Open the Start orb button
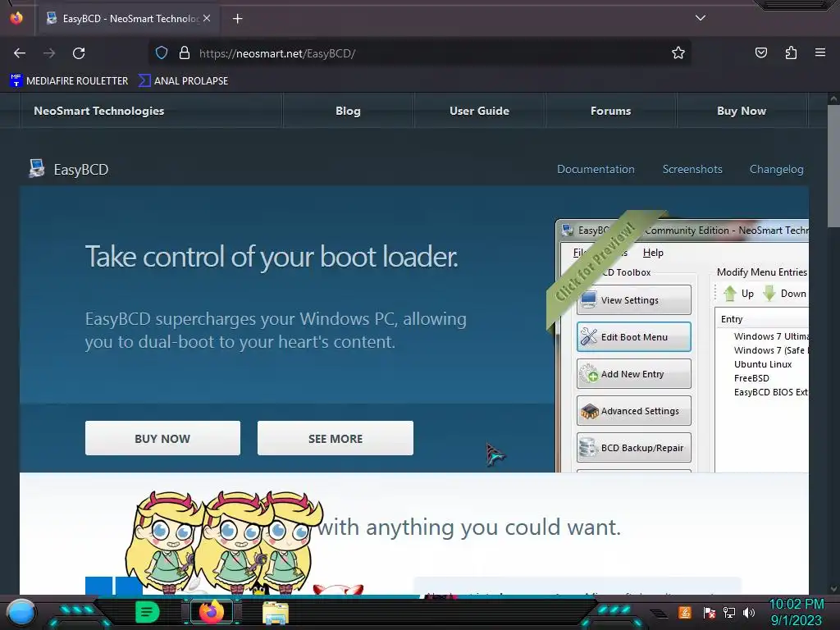The width and height of the screenshot is (840, 630). 21,612
